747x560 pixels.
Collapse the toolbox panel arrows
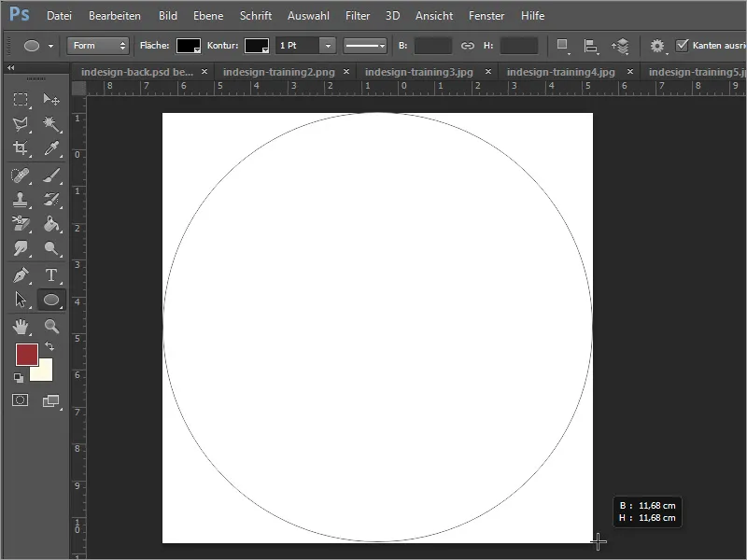tap(10, 68)
